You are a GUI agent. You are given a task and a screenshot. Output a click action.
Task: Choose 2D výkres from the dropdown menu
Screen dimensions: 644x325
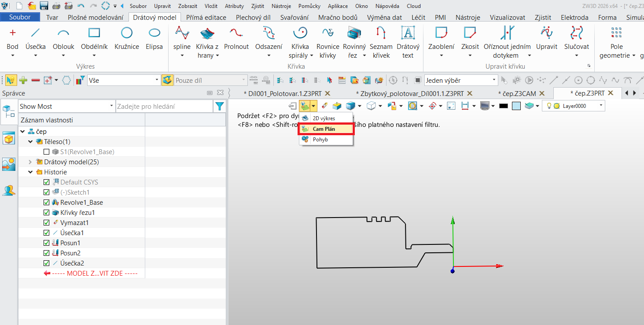pos(326,118)
